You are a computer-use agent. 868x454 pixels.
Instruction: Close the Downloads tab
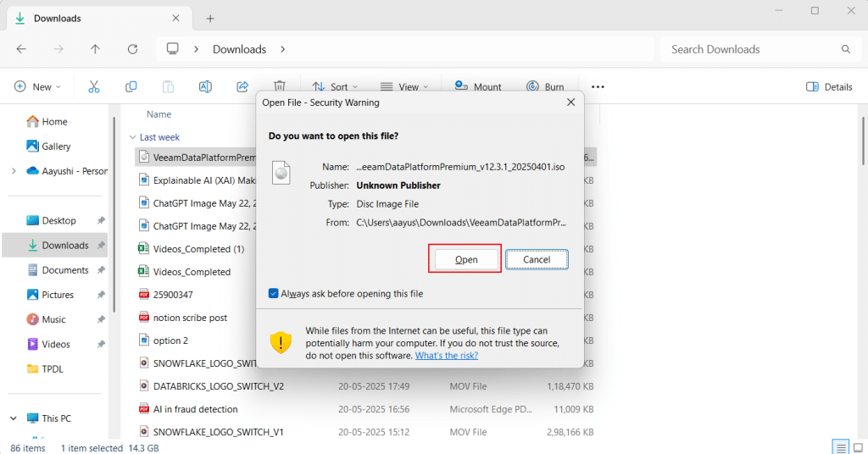pyautogui.click(x=175, y=19)
